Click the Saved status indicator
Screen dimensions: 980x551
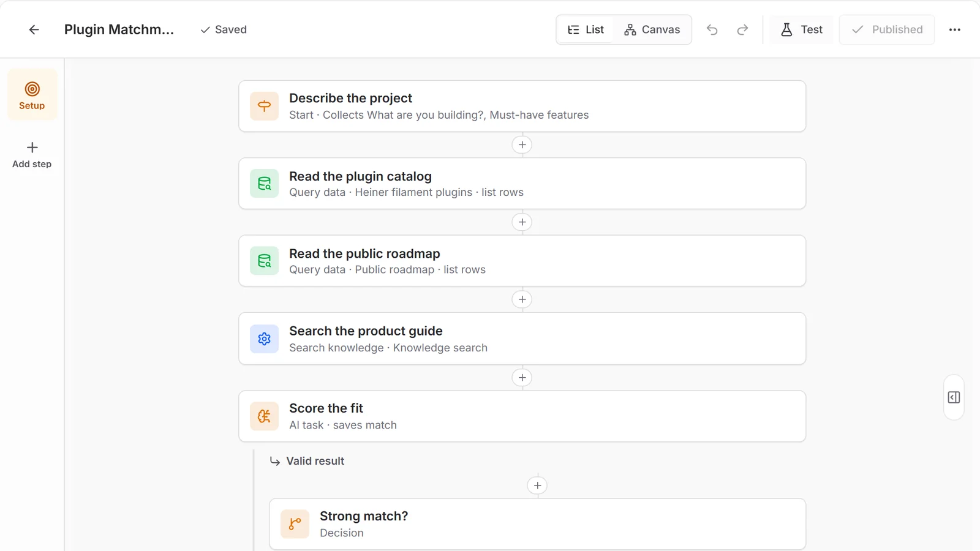[224, 29]
